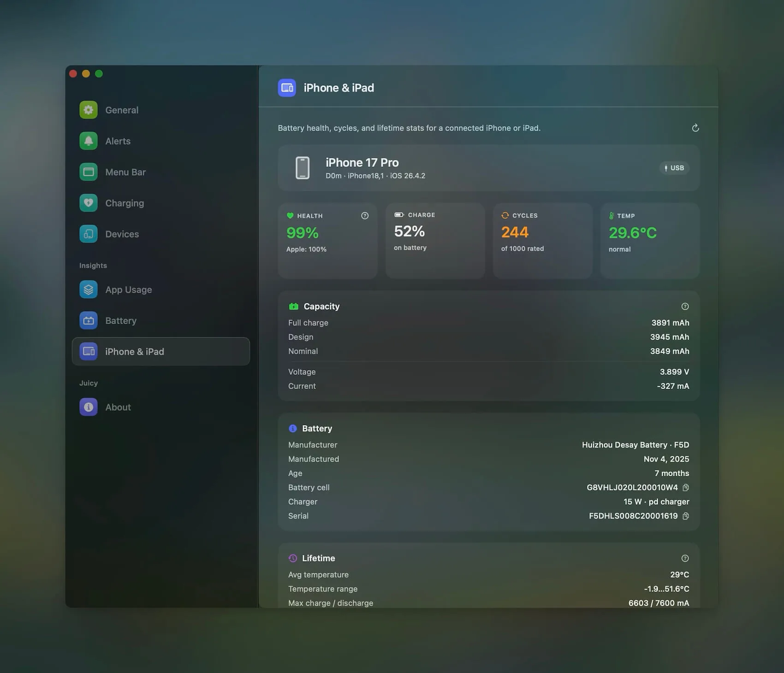
Task: Click the 7 months age value
Action: click(671, 473)
